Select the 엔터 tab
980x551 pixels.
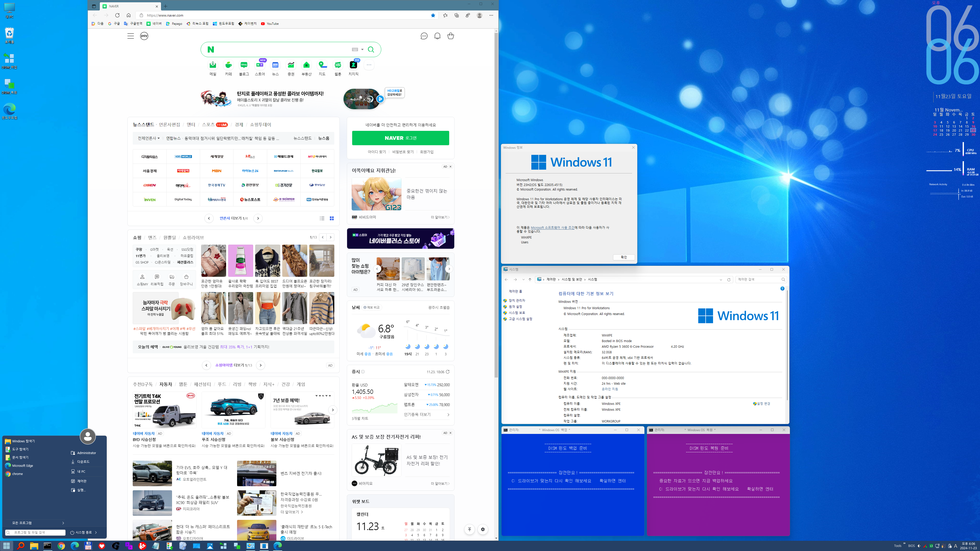(191, 125)
